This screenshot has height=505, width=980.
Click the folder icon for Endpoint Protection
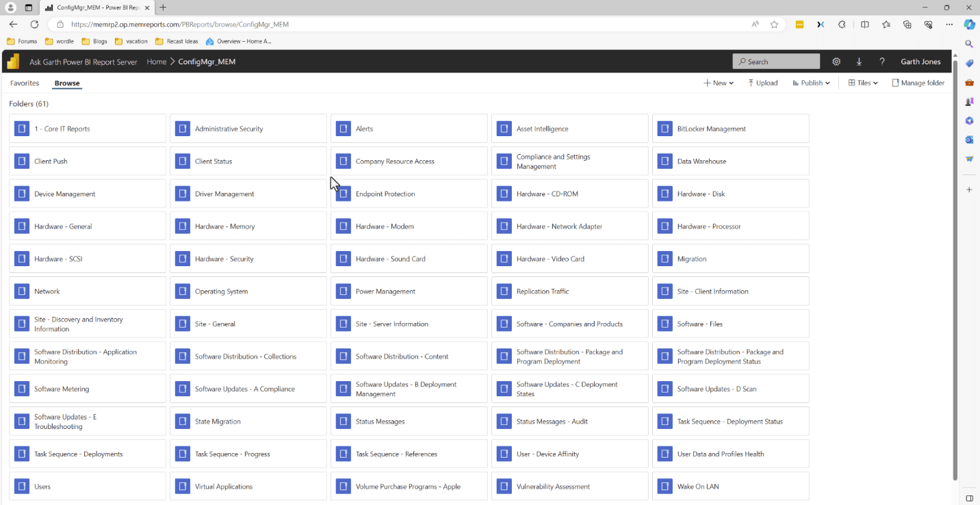[343, 194]
